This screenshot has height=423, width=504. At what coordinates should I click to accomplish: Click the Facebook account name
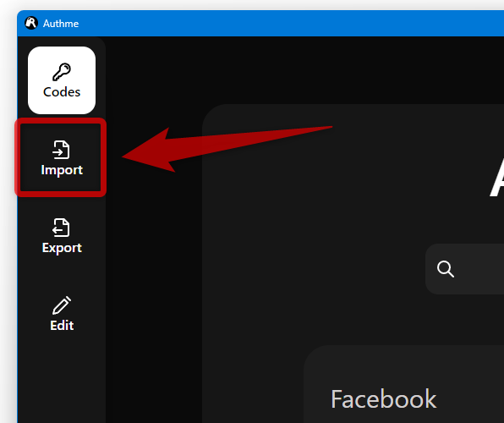point(383,398)
